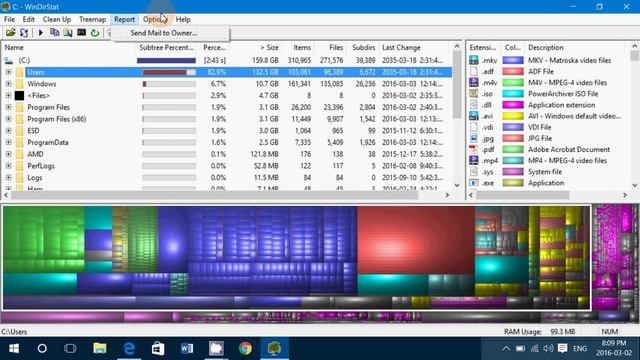Expand the Users folder node
Screen dimensions: 640x360
pyautogui.click(x=9, y=72)
